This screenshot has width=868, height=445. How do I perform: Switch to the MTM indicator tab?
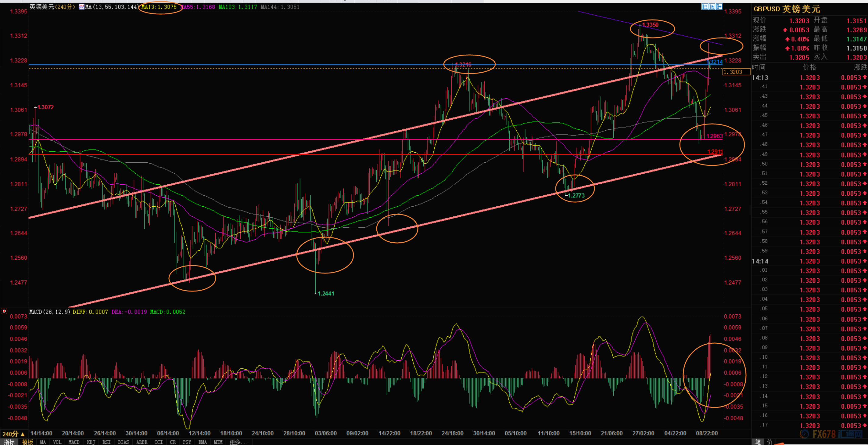tap(218, 442)
